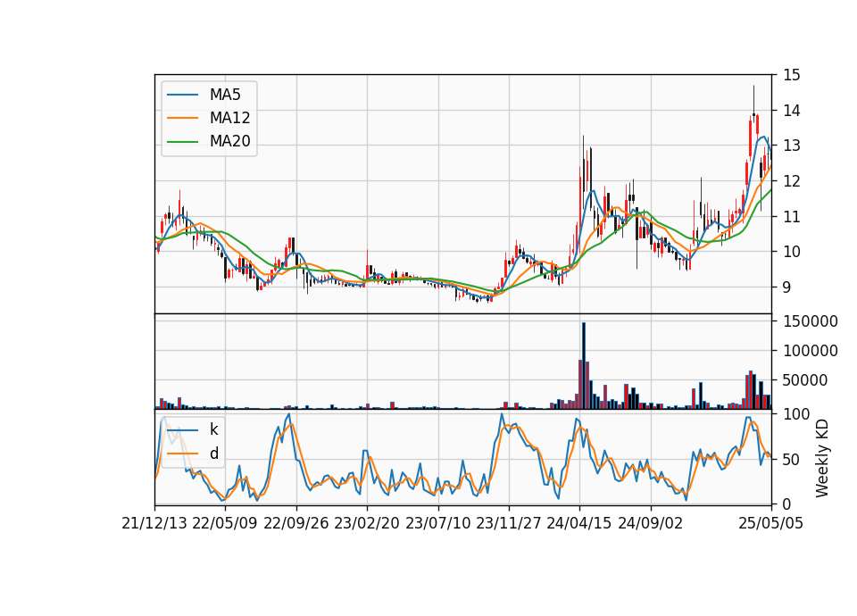This screenshot has width=857, height=616.
Task: Click the green MA20 legend line sample
Action: click(182, 142)
